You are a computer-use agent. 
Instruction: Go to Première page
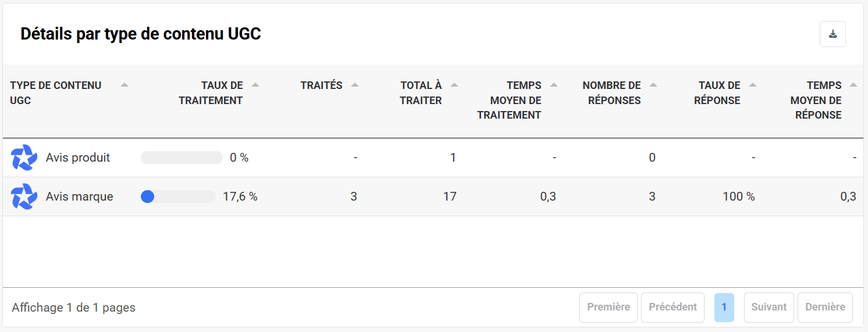pos(609,307)
